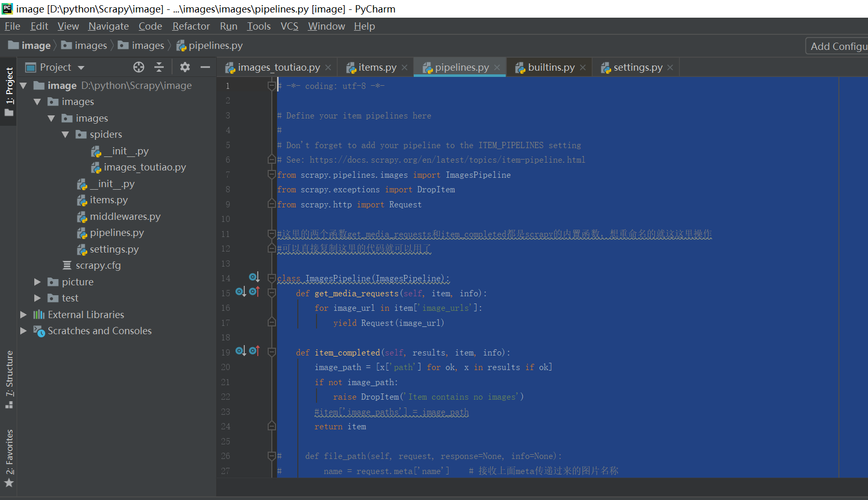This screenshot has width=868, height=500.
Task: Click the External Libraries icon
Action: coord(39,314)
